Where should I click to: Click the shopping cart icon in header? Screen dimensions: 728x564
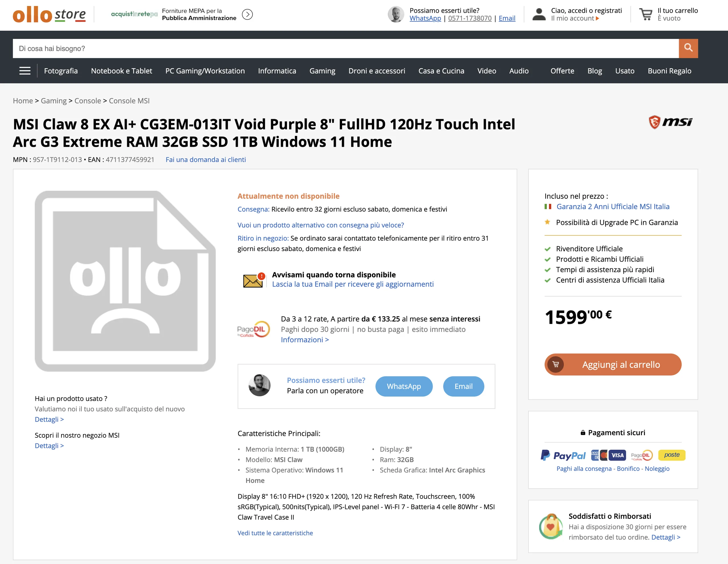(646, 14)
